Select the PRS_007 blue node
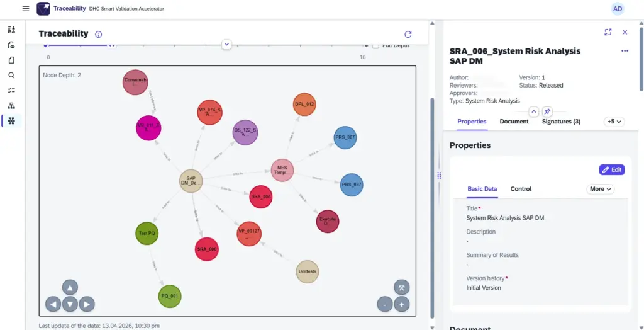Screen dimensions: 644x330 click(345, 137)
